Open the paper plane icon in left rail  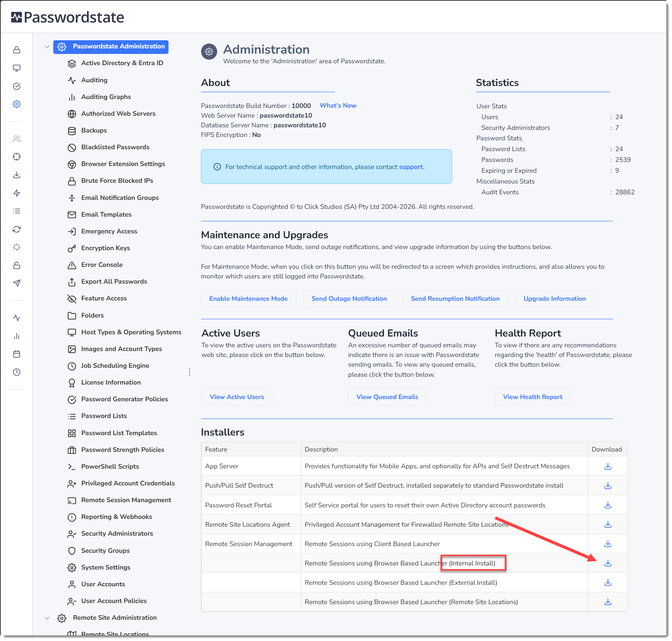point(17,283)
